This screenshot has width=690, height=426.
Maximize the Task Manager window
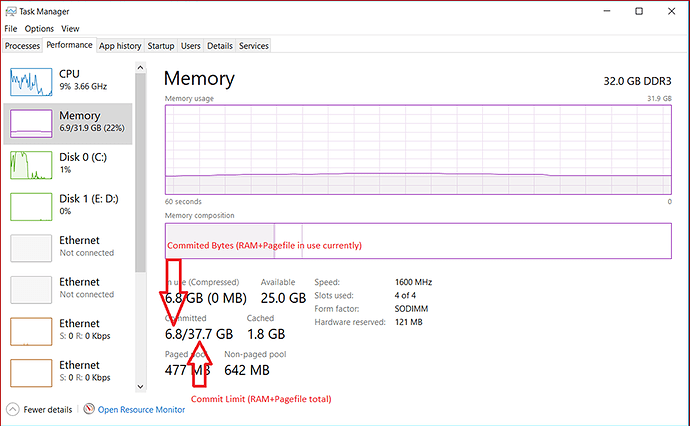point(639,11)
